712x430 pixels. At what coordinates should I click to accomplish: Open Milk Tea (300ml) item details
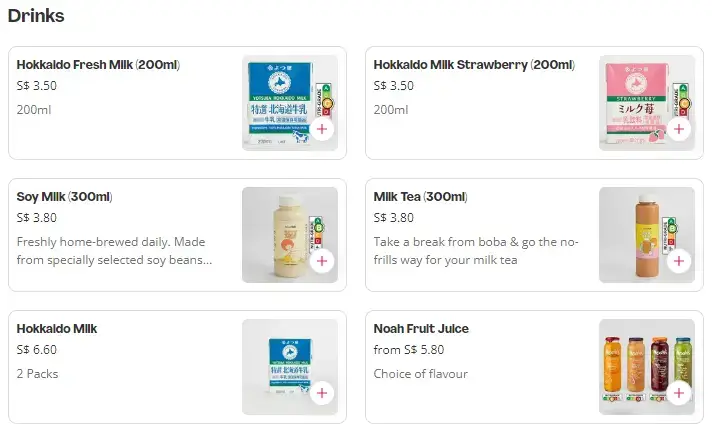pos(420,197)
